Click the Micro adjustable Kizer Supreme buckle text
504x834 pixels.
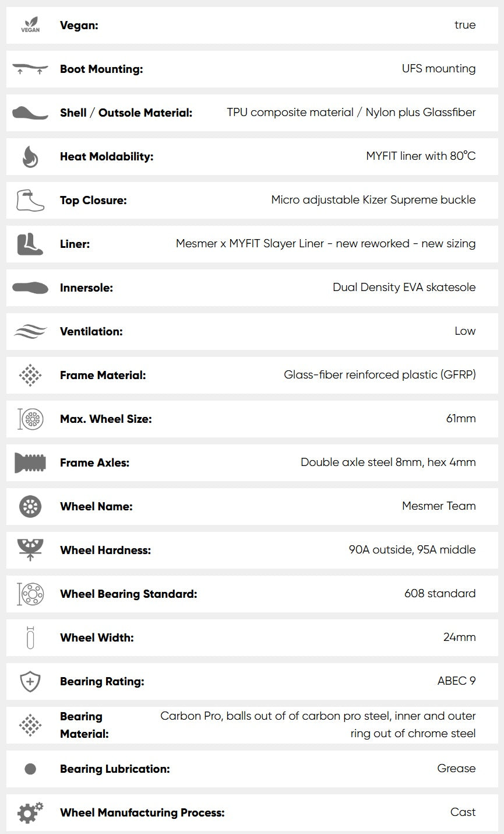[373, 200]
